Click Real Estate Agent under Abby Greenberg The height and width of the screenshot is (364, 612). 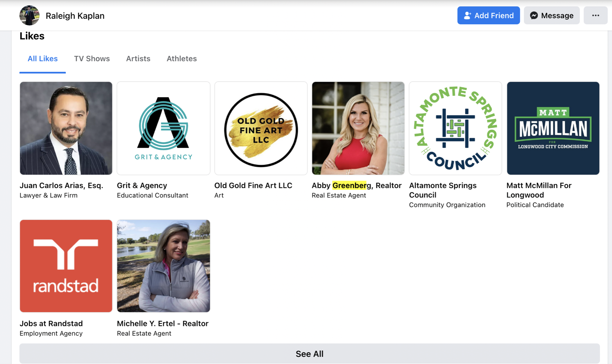click(339, 195)
